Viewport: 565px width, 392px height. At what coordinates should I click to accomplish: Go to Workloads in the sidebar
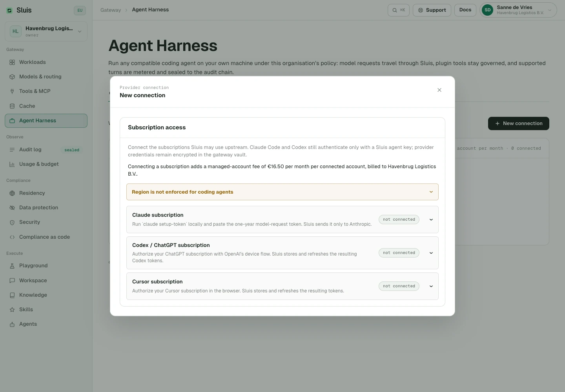pos(46,62)
